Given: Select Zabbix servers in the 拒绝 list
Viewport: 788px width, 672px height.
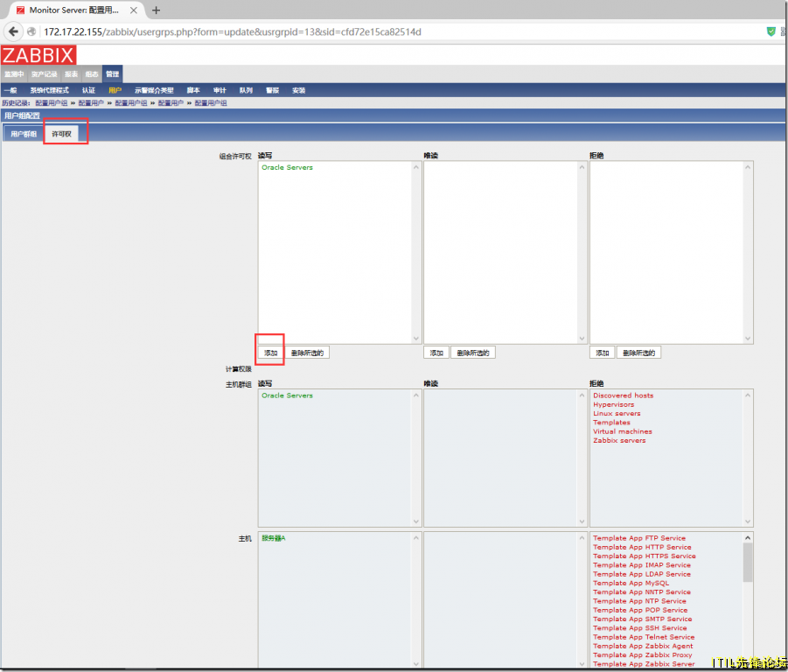Looking at the screenshot, I should click(x=619, y=441).
